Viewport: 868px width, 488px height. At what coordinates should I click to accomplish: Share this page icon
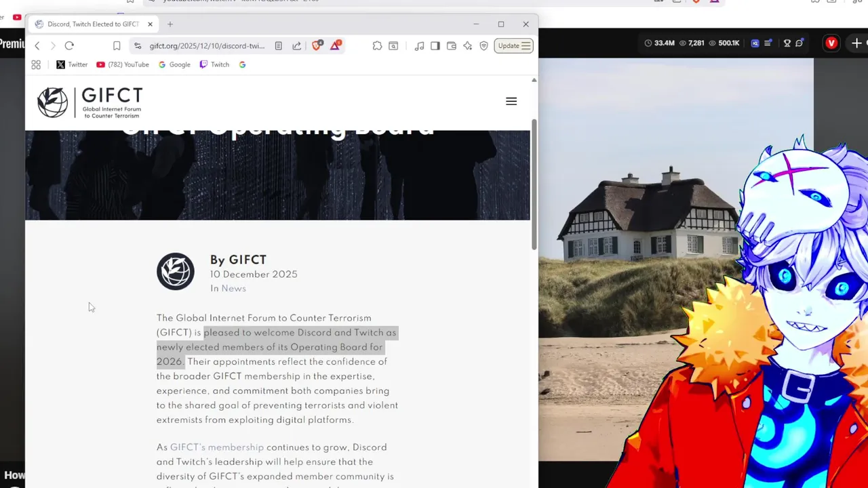point(297,45)
